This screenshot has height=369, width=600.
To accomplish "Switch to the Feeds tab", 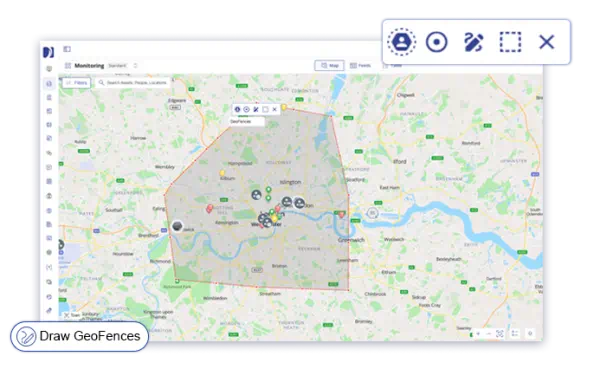I will [360, 65].
